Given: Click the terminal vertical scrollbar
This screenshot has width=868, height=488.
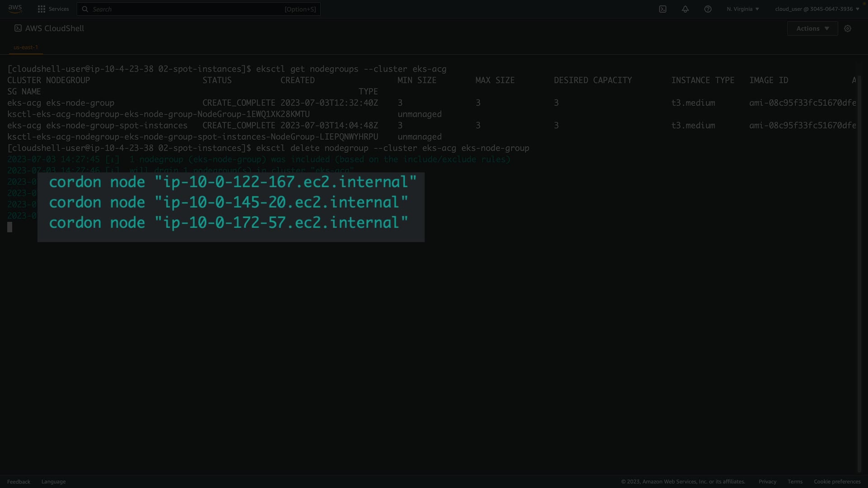Looking at the screenshot, I should click(859, 271).
